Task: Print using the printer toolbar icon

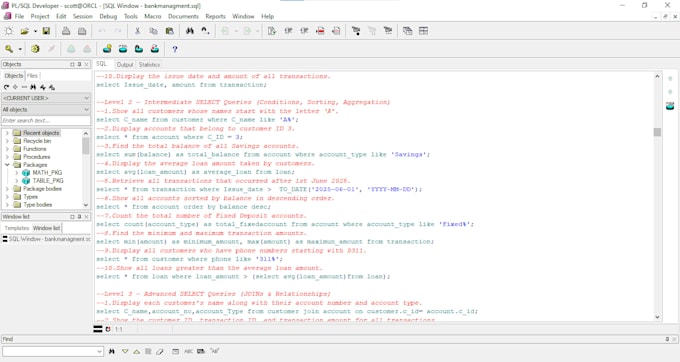Action: [66, 31]
